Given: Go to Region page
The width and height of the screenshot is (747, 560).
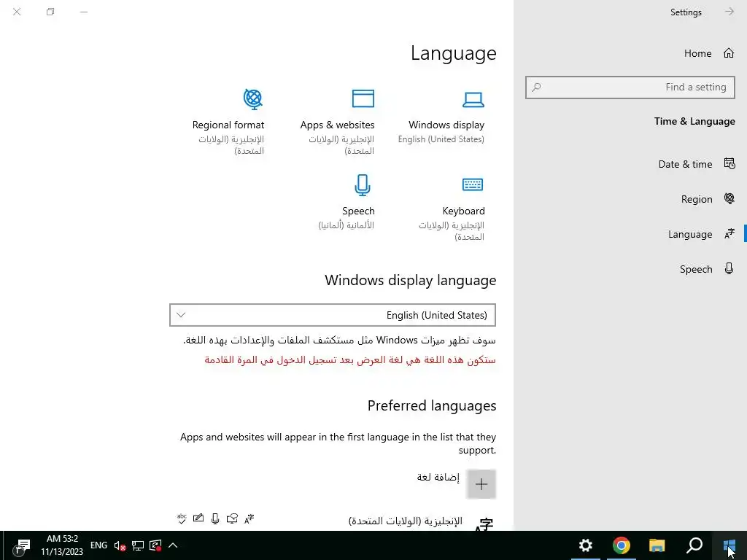Looking at the screenshot, I should 697,199.
